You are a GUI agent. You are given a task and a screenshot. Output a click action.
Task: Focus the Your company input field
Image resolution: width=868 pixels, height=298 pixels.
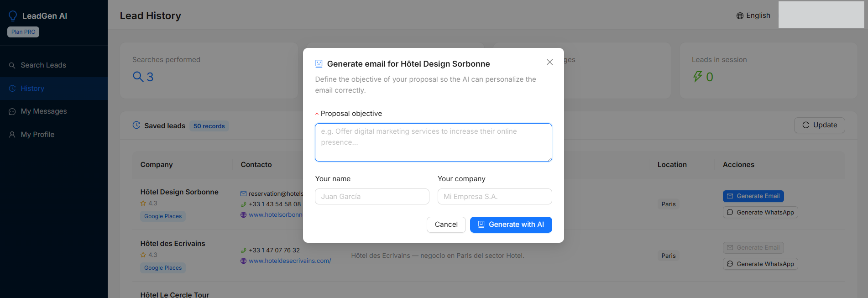[495, 197]
